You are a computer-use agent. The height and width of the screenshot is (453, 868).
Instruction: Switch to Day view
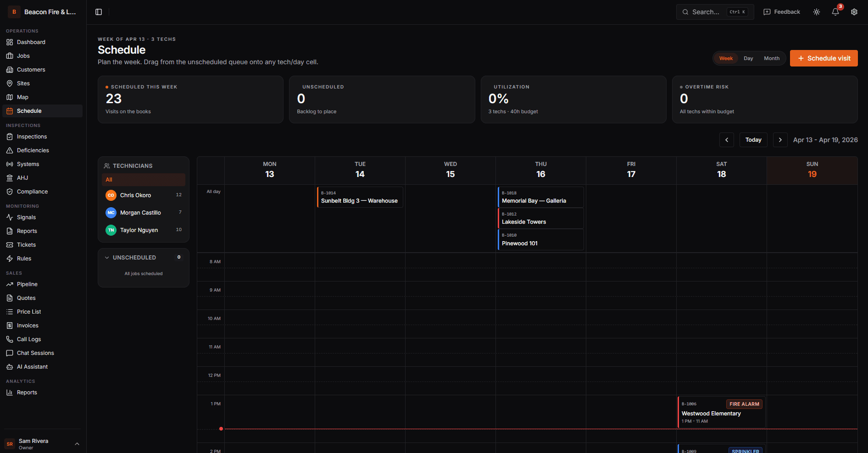748,58
